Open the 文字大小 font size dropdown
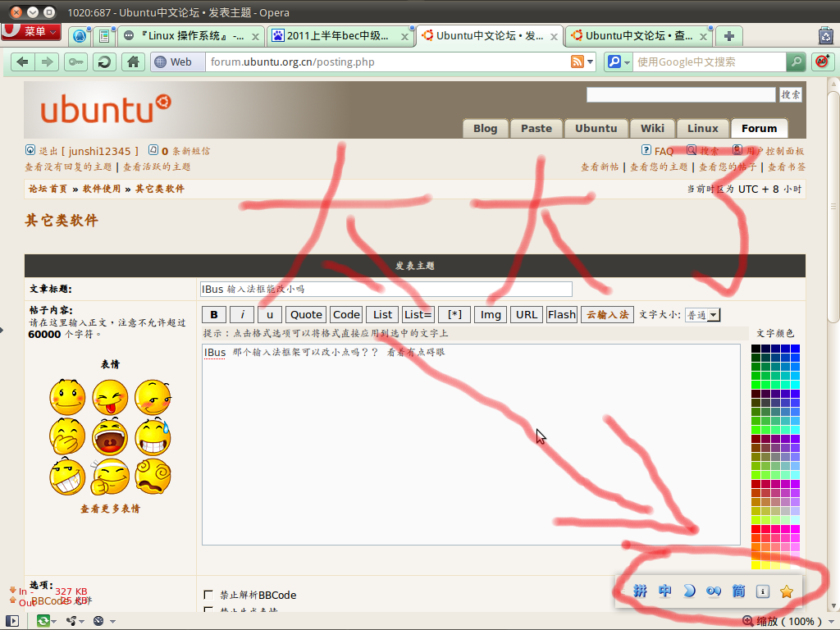The width and height of the screenshot is (840, 630). pyautogui.click(x=703, y=315)
